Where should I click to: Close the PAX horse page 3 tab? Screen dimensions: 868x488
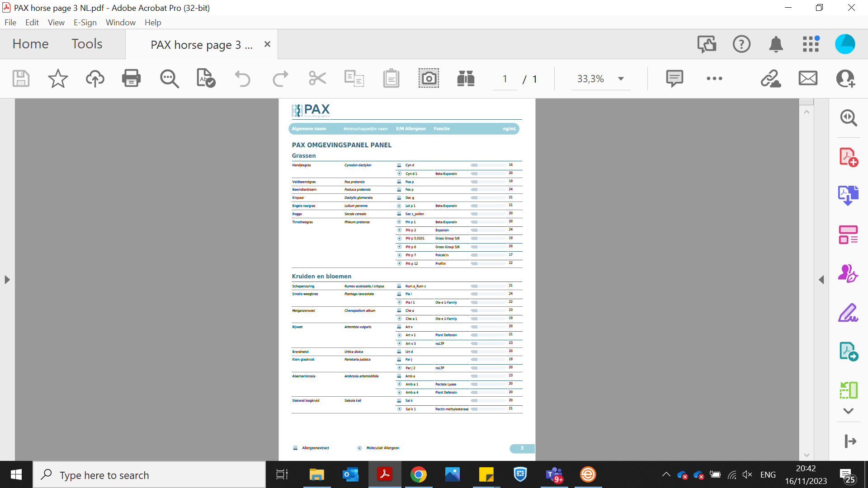[267, 44]
